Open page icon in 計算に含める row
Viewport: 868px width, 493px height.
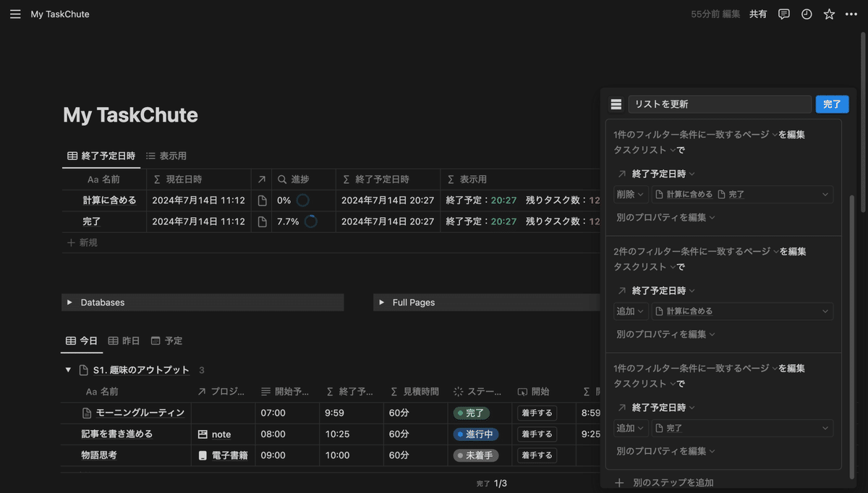pos(263,201)
